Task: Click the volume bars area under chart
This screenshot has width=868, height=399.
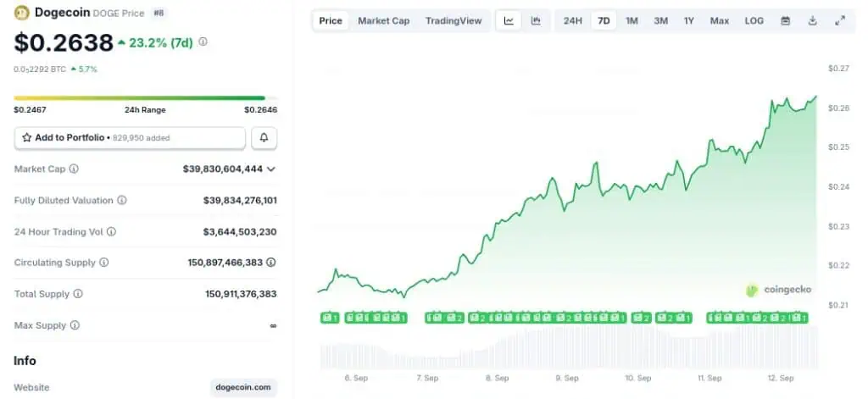Action: (569, 347)
